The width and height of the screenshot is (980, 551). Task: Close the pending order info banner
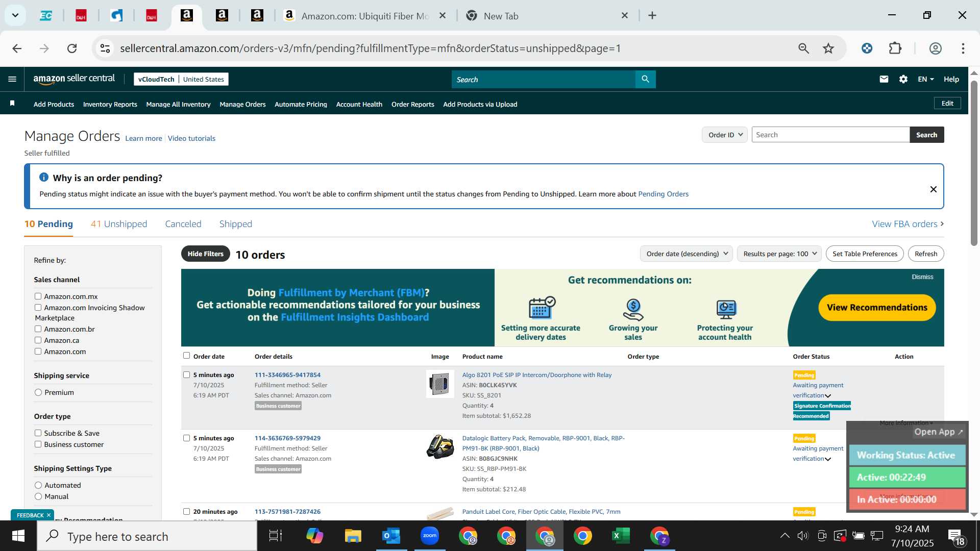934,189
